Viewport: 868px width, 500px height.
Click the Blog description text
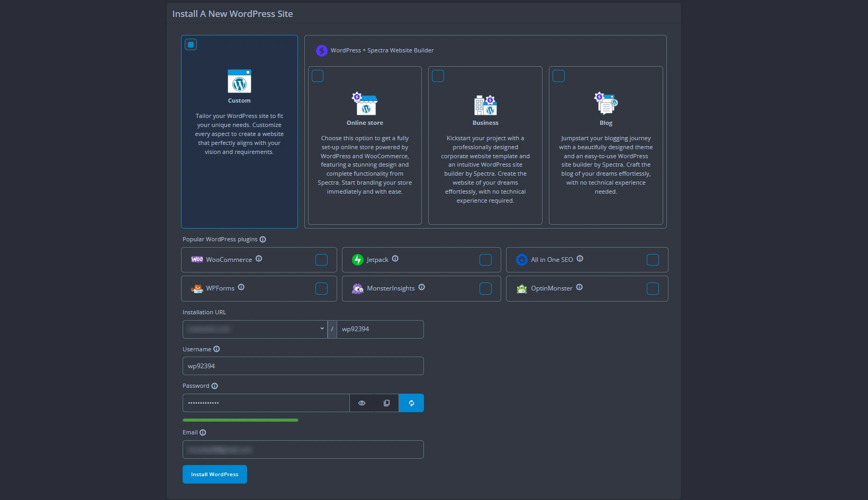606,165
